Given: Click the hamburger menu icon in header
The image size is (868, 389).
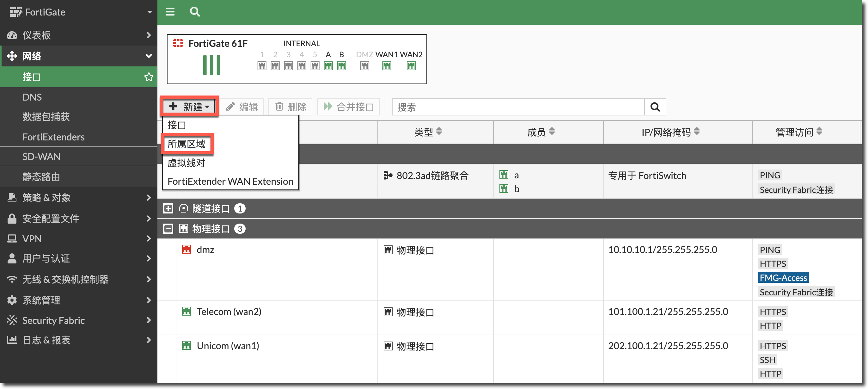Looking at the screenshot, I should click(x=170, y=12).
